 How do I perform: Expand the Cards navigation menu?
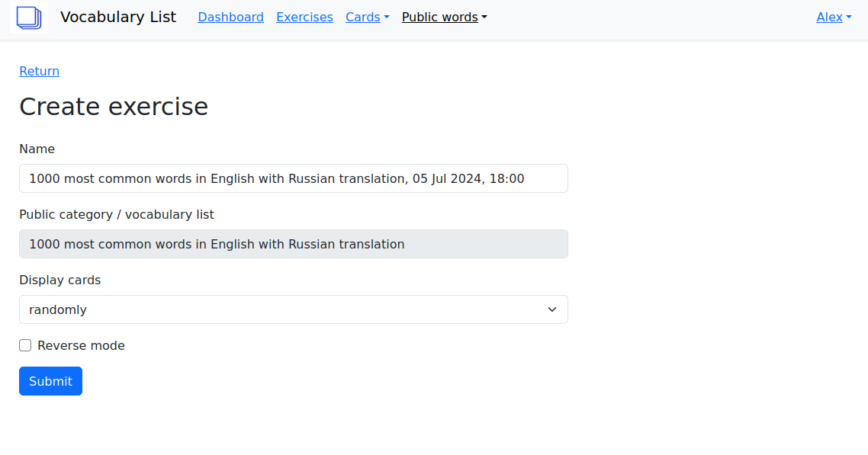(x=367, y=17)
